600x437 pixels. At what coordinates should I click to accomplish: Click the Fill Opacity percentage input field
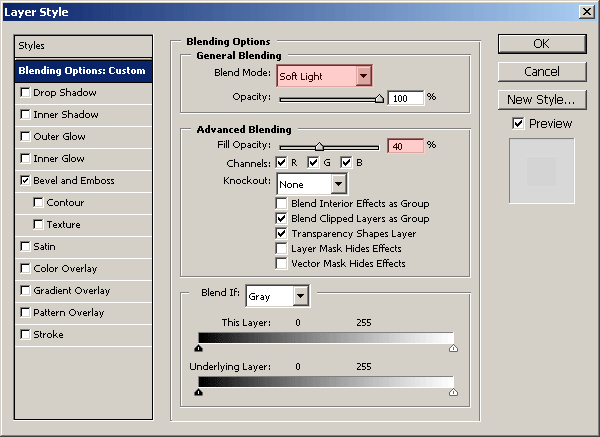[406, 146]
